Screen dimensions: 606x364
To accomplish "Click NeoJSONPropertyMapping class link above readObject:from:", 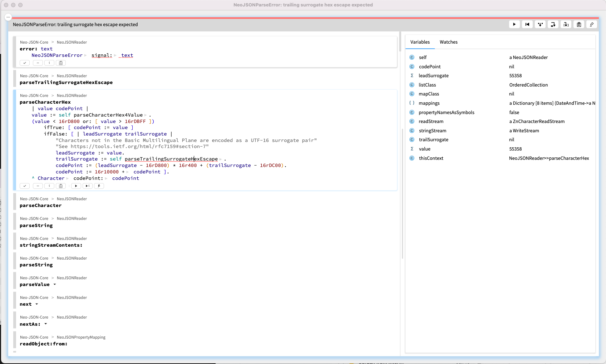I will 81,337.
